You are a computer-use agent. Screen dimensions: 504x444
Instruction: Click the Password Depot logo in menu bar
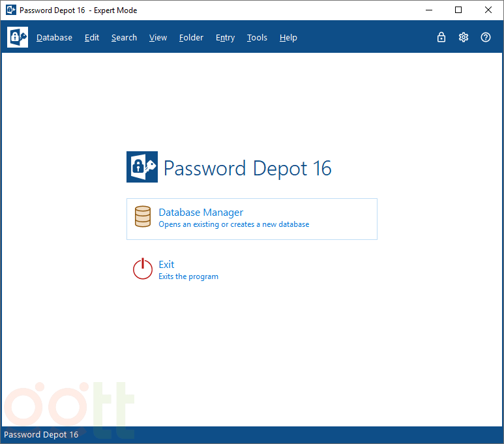coord(18,37)
